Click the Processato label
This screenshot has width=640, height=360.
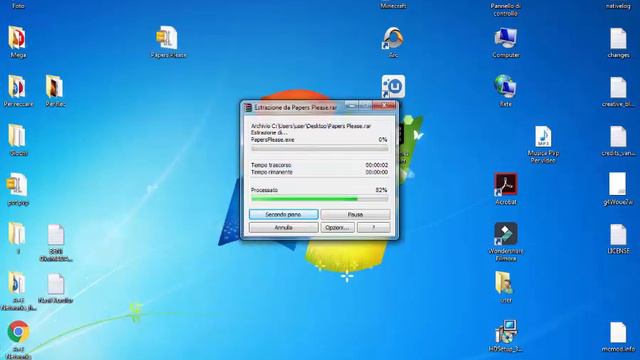click(x=264, y=190)
